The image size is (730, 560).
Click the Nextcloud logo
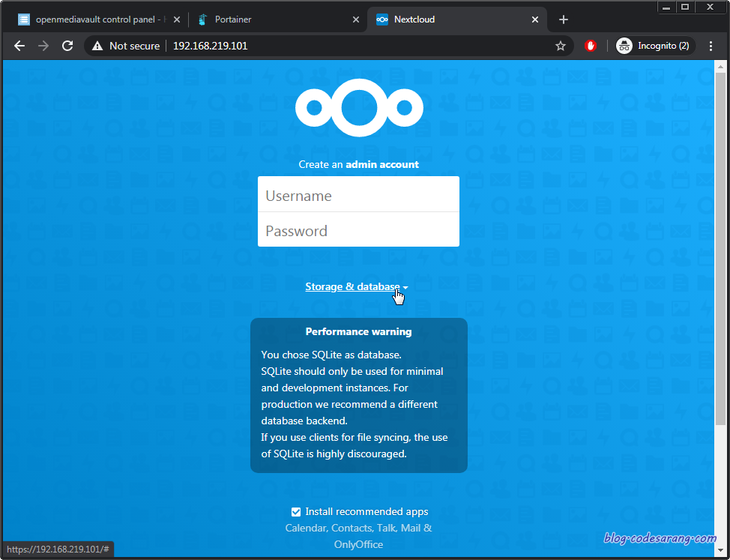[359, 107]
